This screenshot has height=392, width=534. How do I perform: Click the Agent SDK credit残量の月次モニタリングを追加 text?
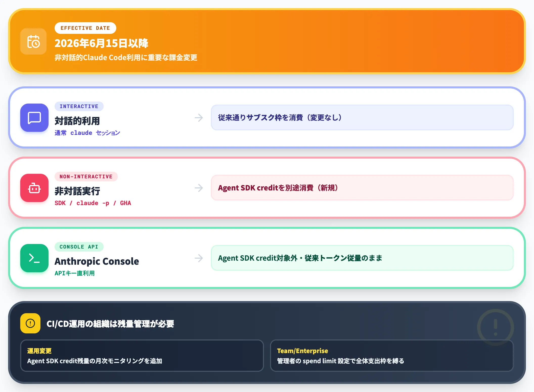point(95,361)
